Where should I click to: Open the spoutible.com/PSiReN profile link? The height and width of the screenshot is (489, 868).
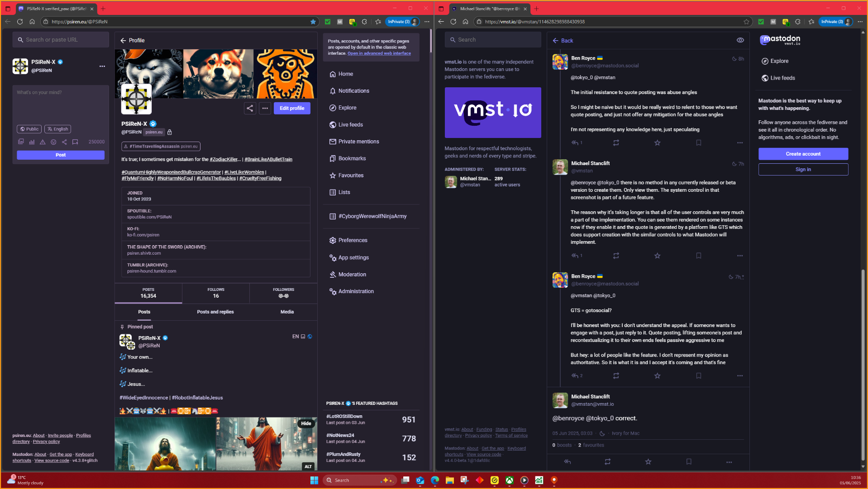(149, 217)
